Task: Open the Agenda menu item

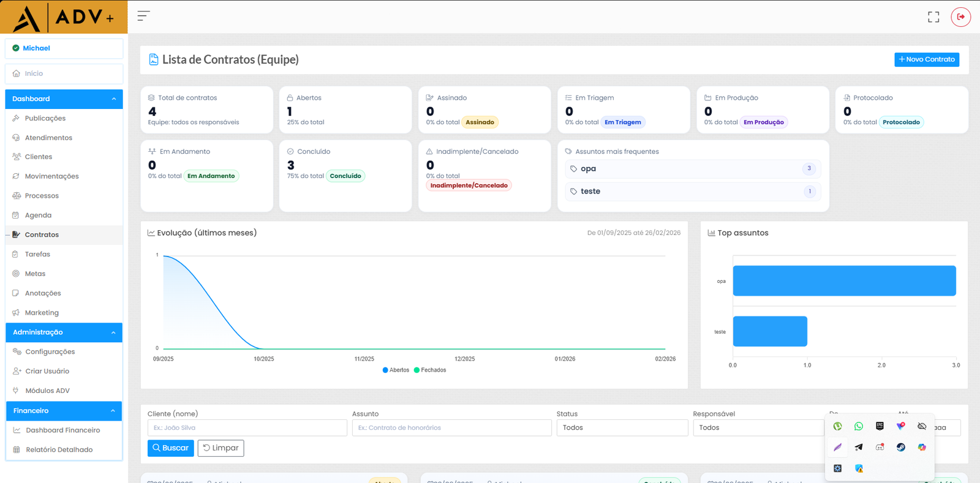Action: point(38,215)
